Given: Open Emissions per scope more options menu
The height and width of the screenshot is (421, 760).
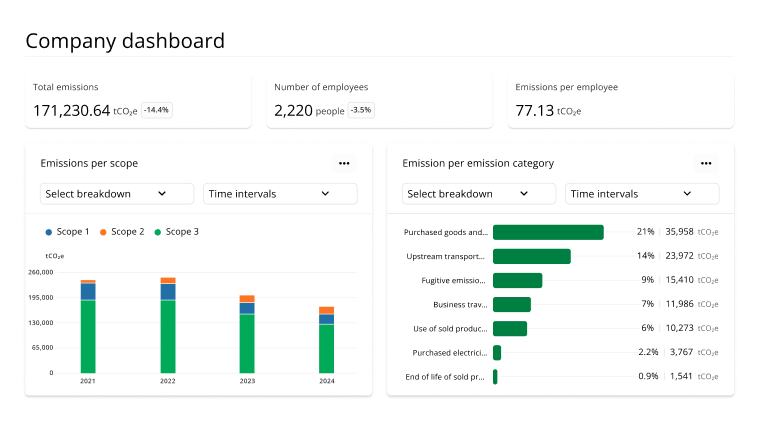Looking at the screenshot, I should [x=344, y=163].
